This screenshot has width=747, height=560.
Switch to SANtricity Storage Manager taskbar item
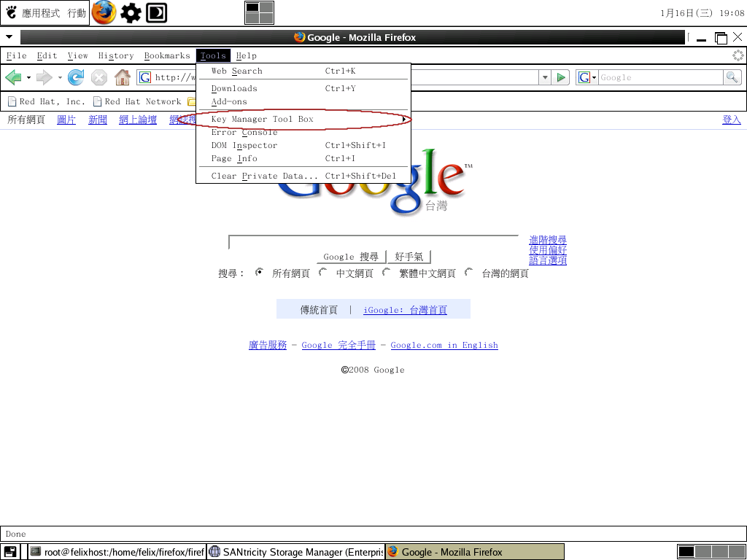(296, 552)
